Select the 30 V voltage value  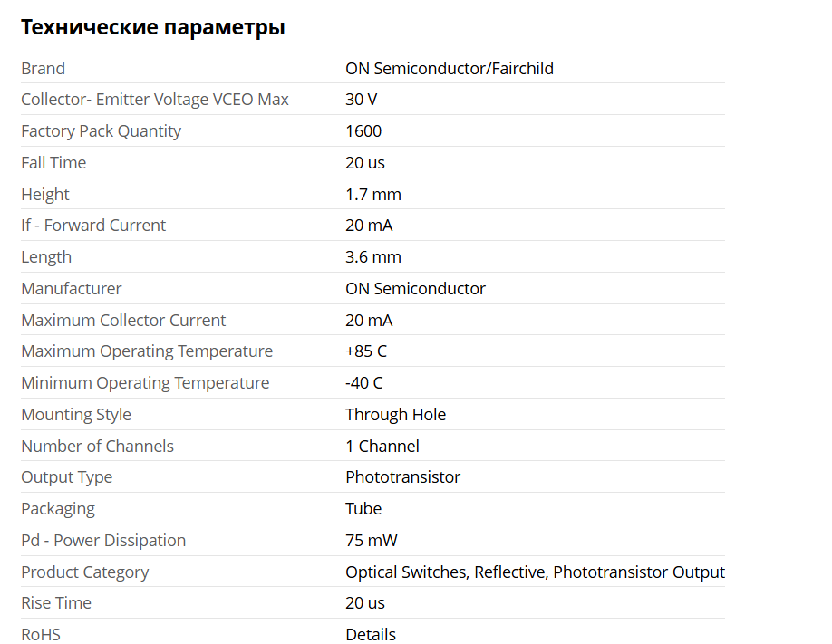pyautogui.click(x=361, y=100)
